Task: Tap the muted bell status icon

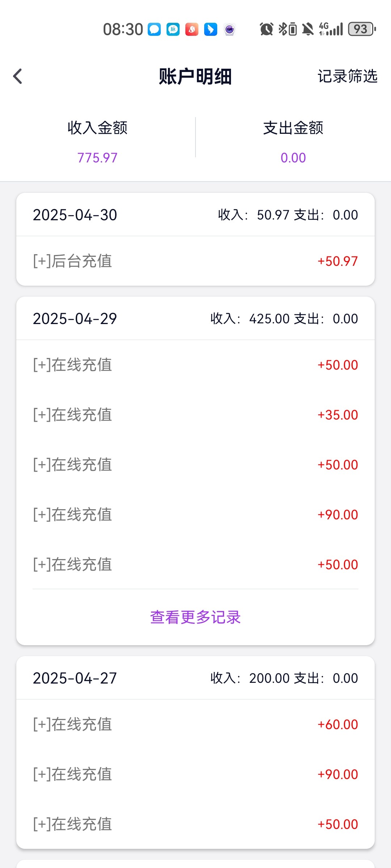Action: tap(308, 29)
